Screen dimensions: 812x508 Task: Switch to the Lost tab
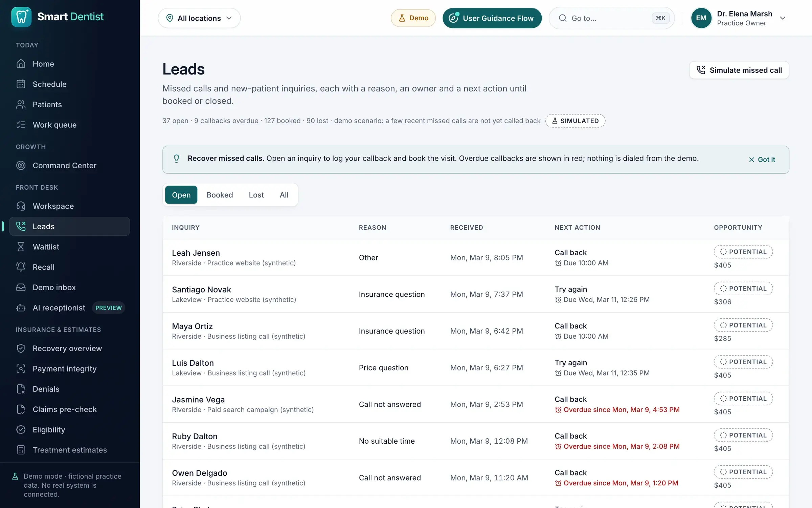[256, 195]
